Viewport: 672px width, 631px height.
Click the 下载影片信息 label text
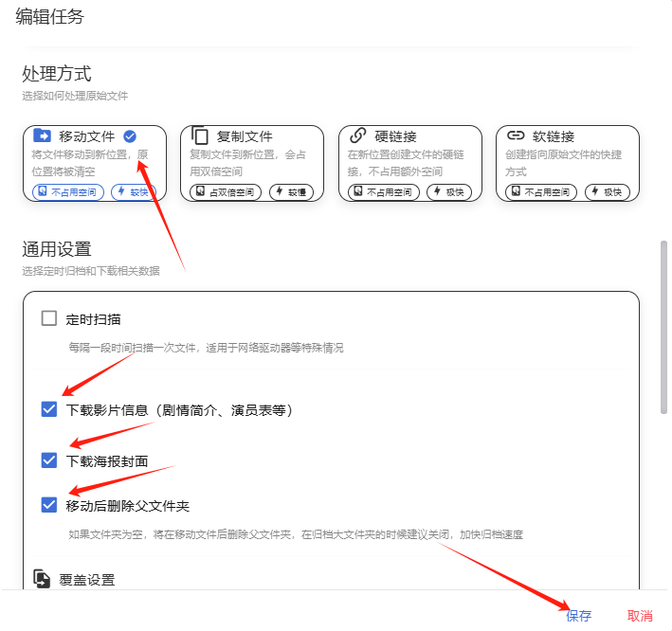(179, 410)
